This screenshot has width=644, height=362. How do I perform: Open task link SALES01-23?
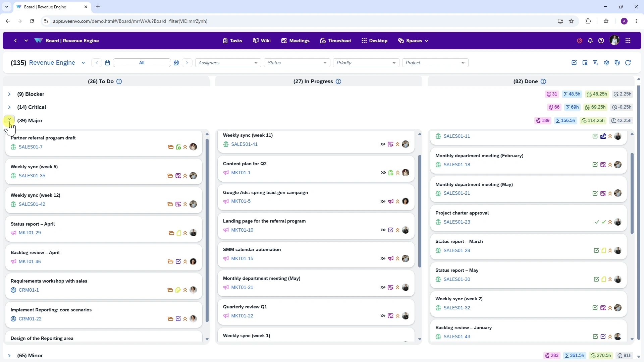click(457, 222)
